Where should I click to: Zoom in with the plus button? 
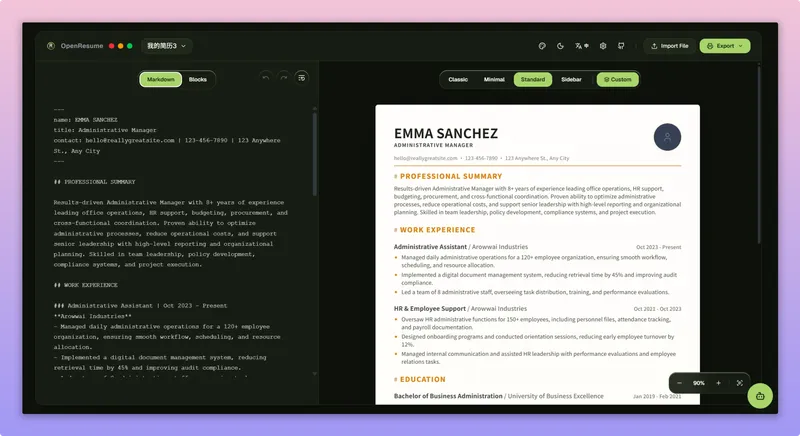pyautogui.click(x=718, y=383)
